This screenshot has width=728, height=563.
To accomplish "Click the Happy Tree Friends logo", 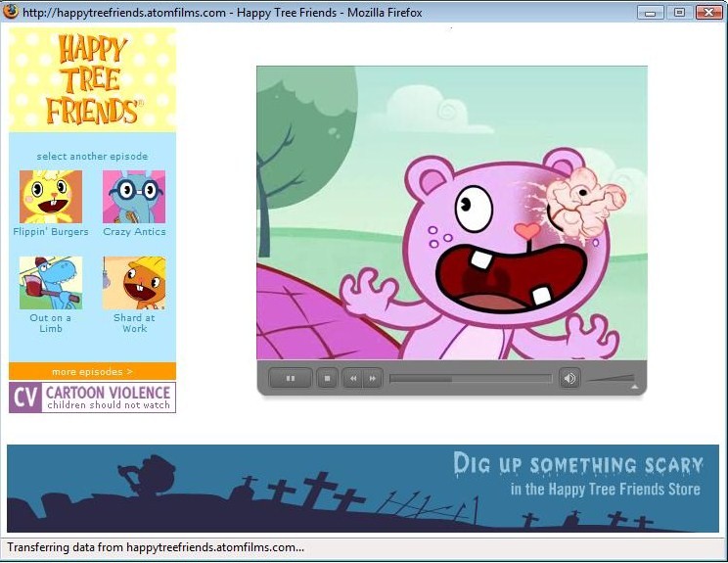I will [92, 79].
